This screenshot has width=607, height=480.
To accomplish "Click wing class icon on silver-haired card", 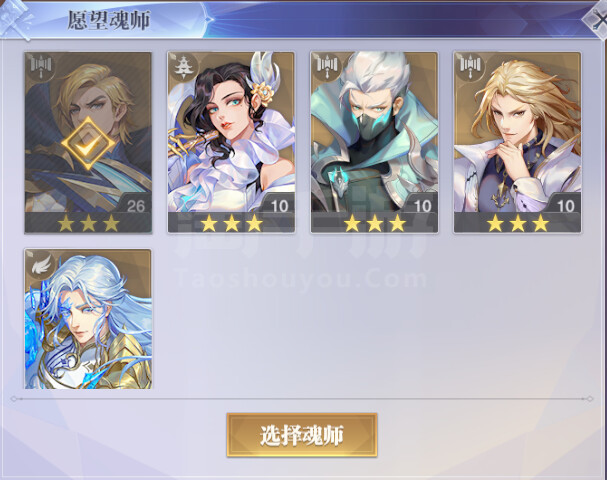I will pyautogui.click(x=41, y=265).
